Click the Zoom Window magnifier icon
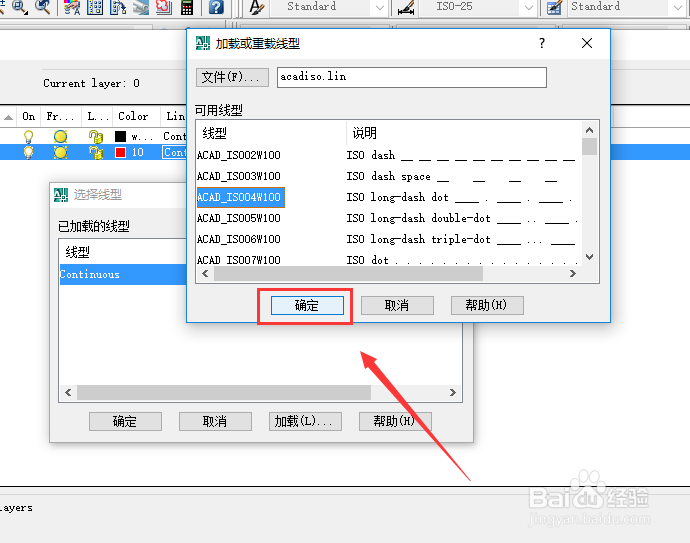This screenshot has width=690, height=543. (x=20, y=6)
